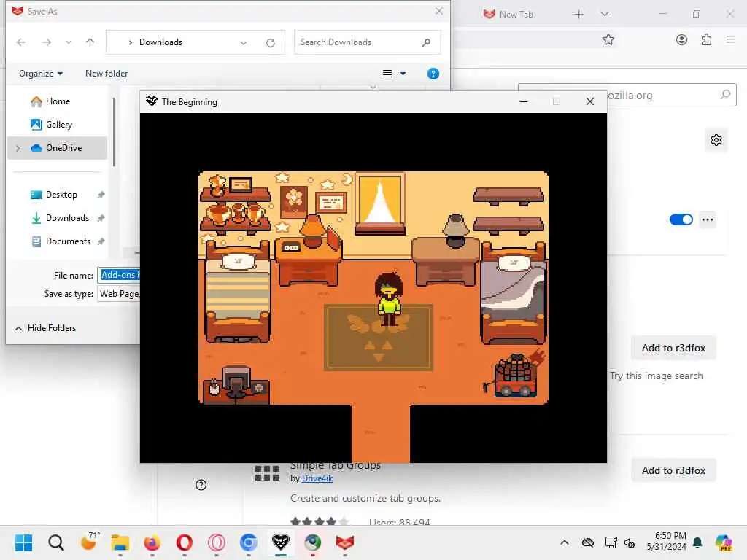Open browser extensions puzzle icon
The width and height of the screenshot is (747, 560).
pyautogui.click(x=706, y=39)
